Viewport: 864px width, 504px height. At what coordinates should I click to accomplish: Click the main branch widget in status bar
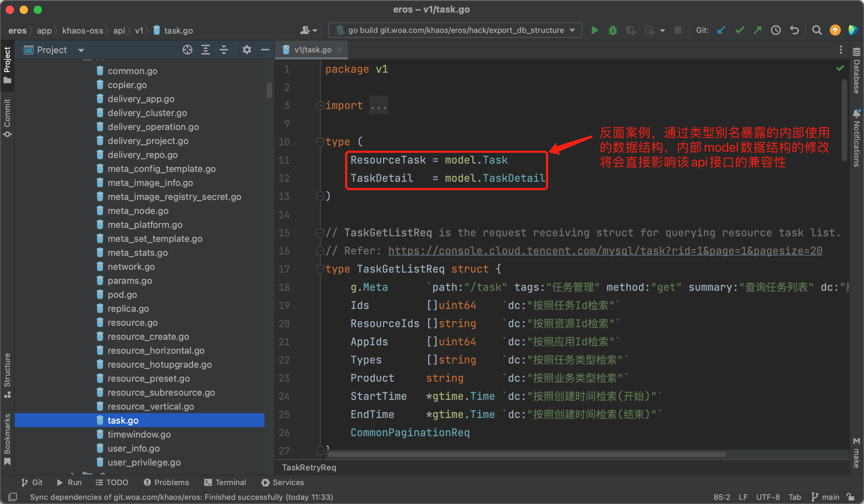826,497
